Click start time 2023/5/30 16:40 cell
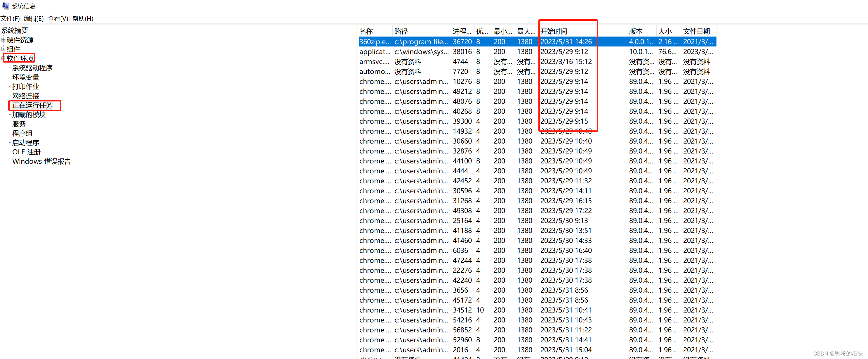Viewport: 868px width, 359px height. click(566, 251)
